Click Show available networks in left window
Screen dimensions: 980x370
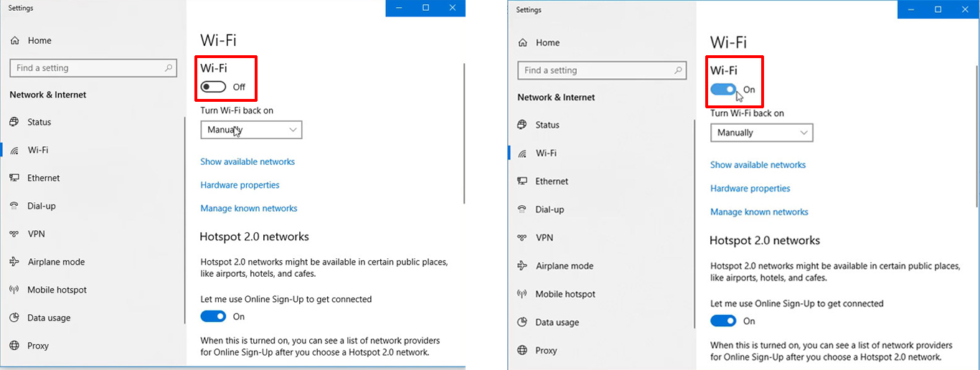[248, 162]
